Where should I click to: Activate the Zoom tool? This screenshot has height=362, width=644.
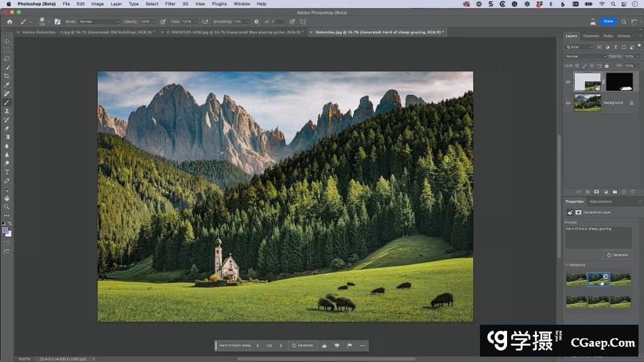pos(7,207)
